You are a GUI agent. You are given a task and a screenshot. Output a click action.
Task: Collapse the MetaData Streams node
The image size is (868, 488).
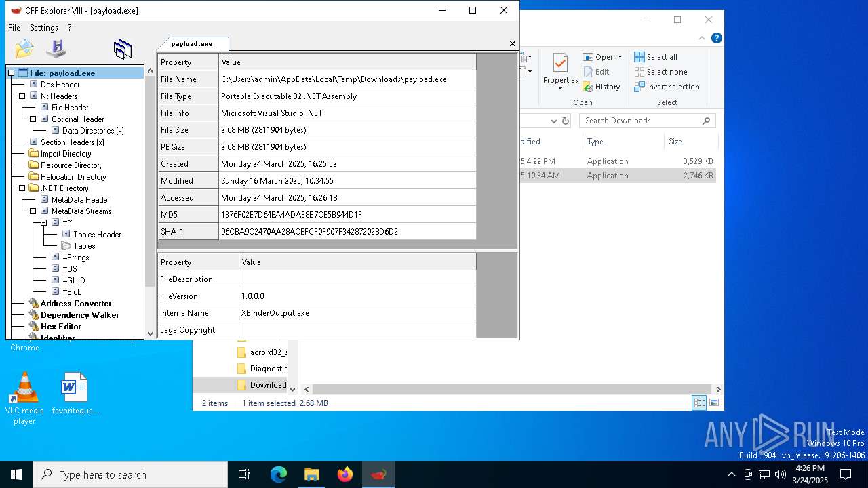pyautogui.click(x=33, y=211)
